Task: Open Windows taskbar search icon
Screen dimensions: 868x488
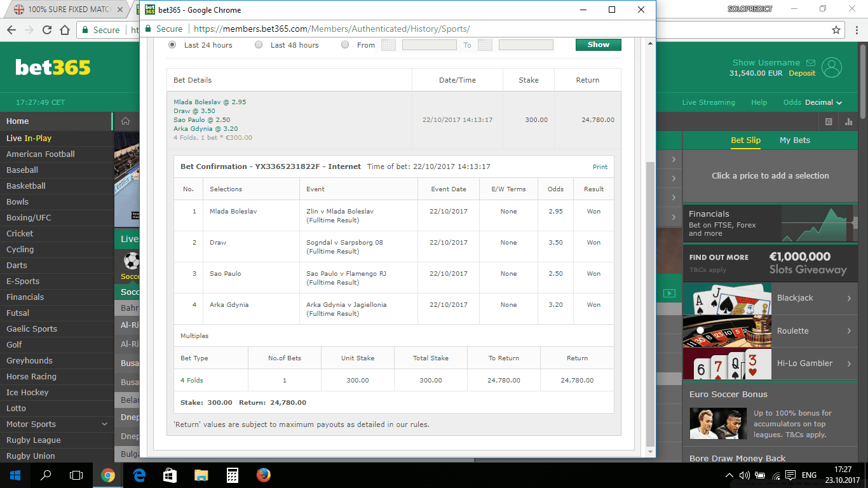Action: [46, 475]
